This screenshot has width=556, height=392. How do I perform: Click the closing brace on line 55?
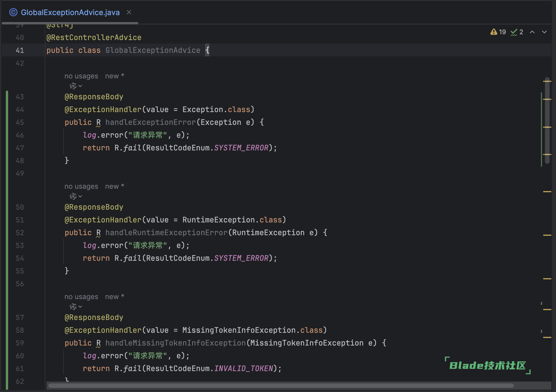67,271
